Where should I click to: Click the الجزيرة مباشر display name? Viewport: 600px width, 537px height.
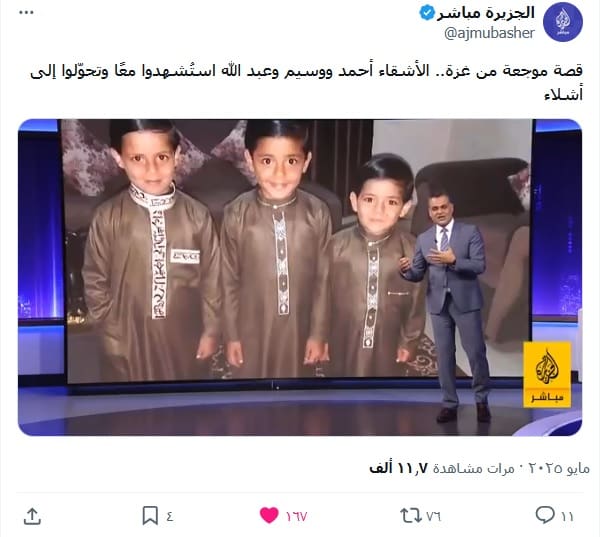(486, 13)
